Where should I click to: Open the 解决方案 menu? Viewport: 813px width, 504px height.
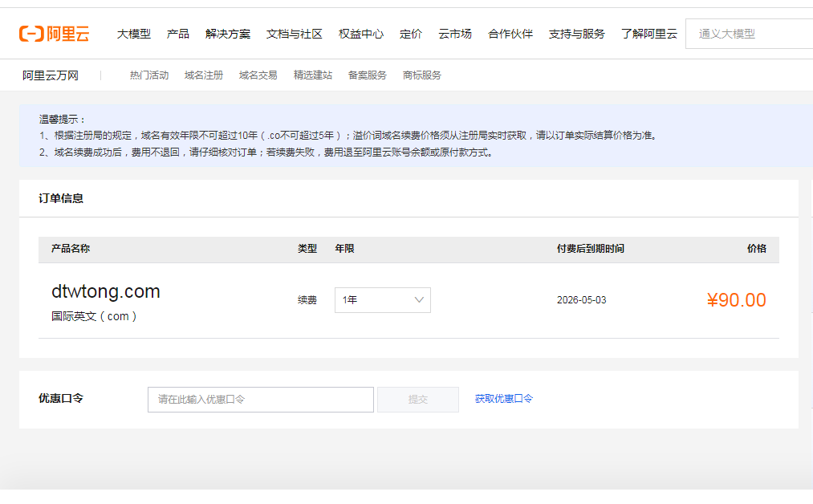[x=228, y=34]
